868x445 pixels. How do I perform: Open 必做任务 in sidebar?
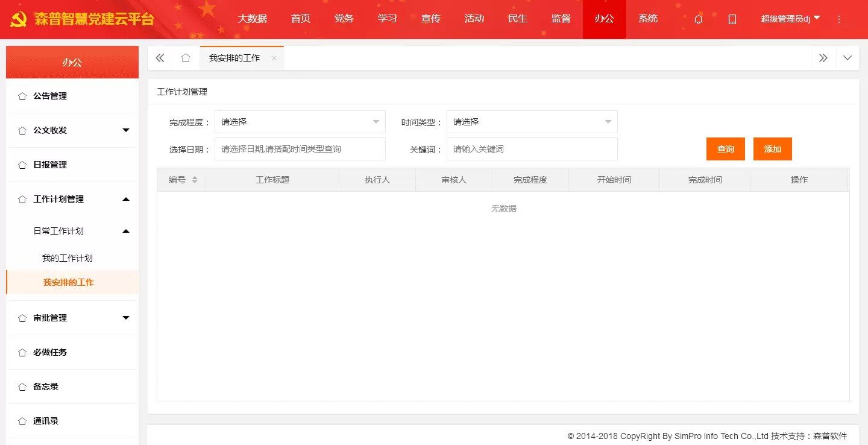(50, 352)
